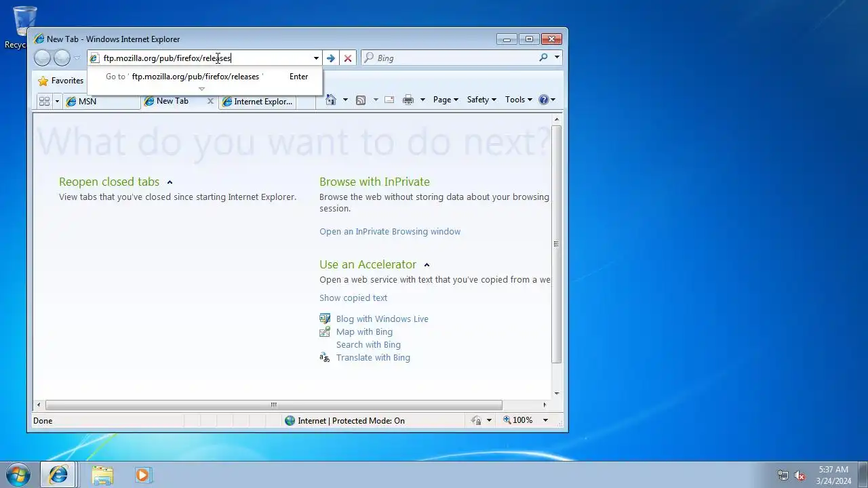868x488 pixels.
Task: Click the horizontal scrollbar thumb
Action: click(274, 405)
